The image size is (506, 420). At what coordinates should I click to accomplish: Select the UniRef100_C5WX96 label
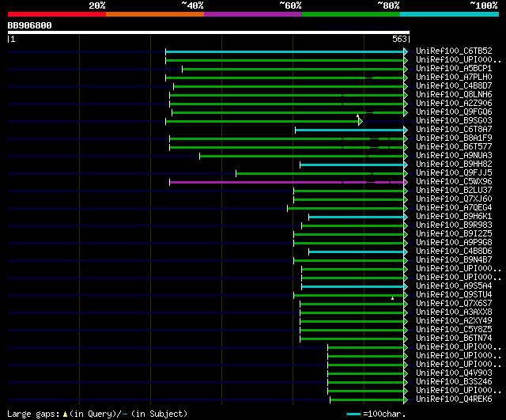point(454,182)
